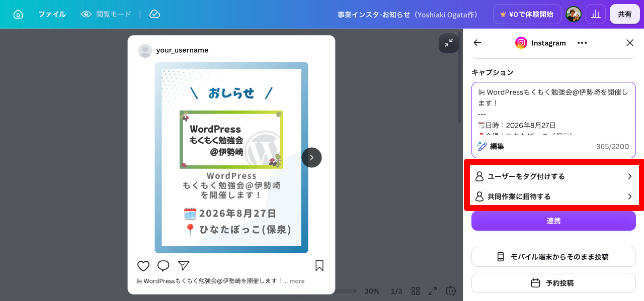The width and height of the screenshot is (644, 301).
Task: Open the 閲覧モード view mode menu
Action: (106, 14)
